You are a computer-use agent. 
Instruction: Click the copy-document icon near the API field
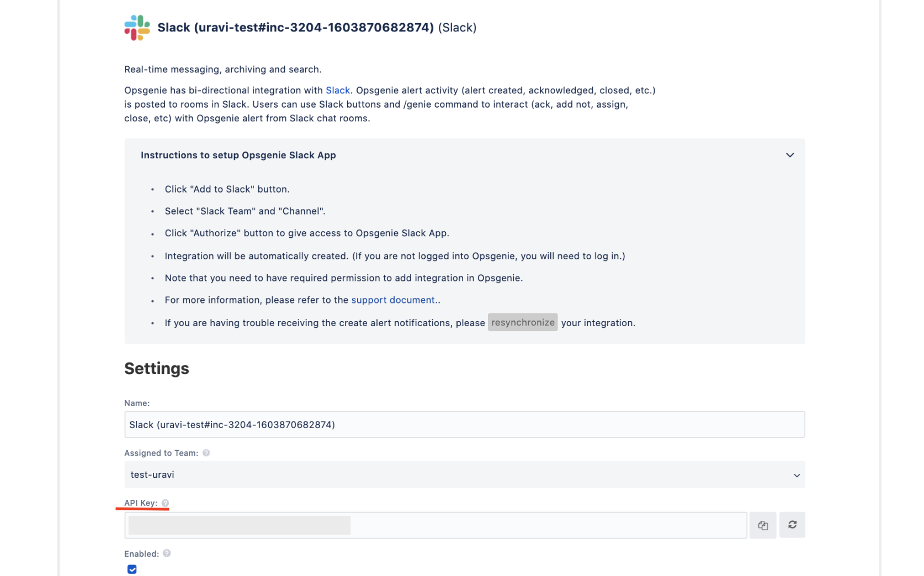coord(763,525)
